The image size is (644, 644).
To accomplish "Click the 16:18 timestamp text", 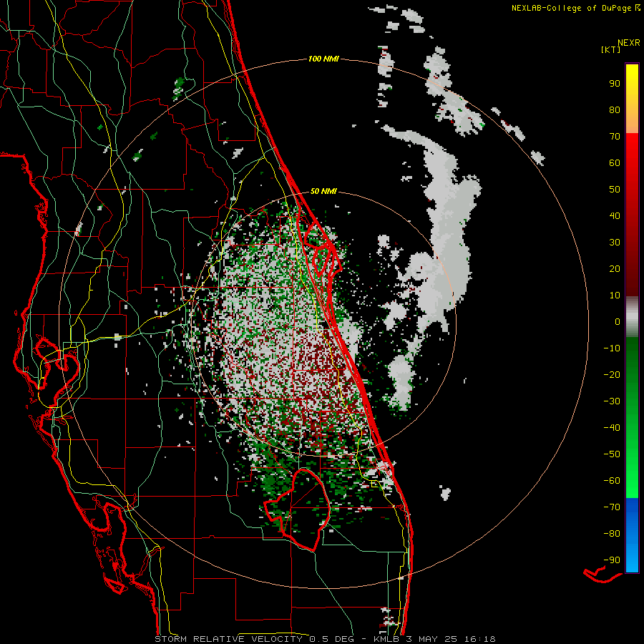I will 479,639.
